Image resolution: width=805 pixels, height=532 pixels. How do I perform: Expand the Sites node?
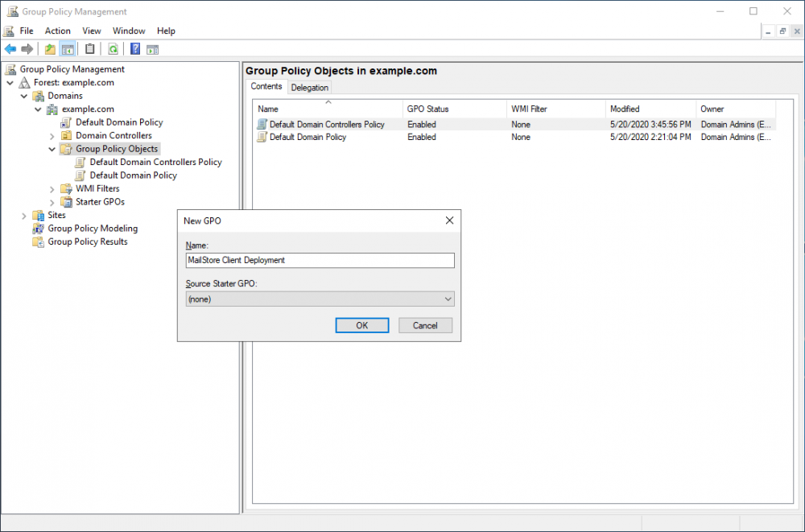(24, 215)
